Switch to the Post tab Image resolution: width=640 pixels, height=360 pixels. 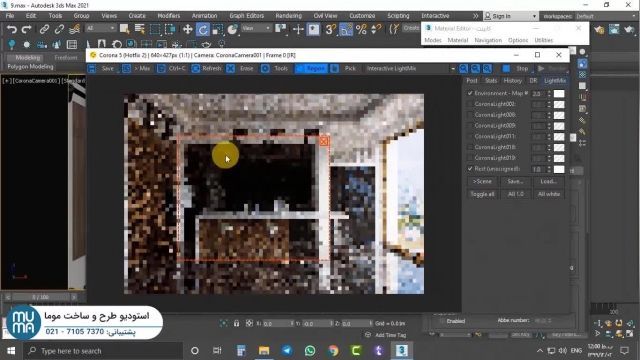(x=472, y=81)
